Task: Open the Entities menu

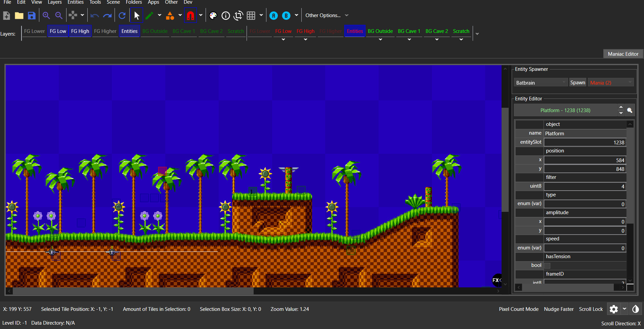Action: tap(76, 2)
